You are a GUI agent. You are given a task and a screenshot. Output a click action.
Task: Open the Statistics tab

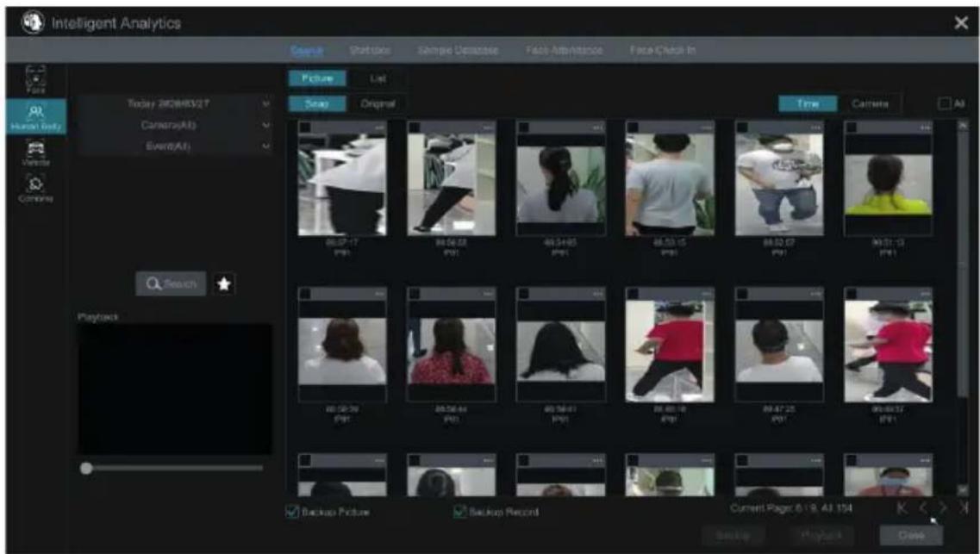click(x=370, y=50)
